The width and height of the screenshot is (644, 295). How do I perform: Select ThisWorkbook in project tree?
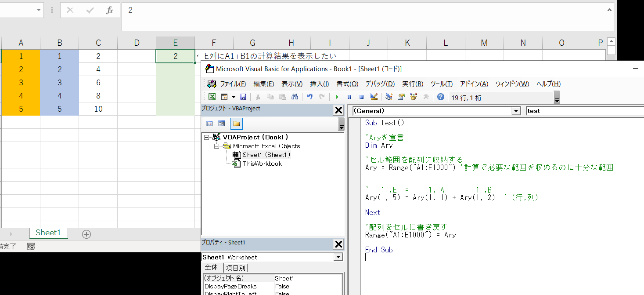pos(262,164)
